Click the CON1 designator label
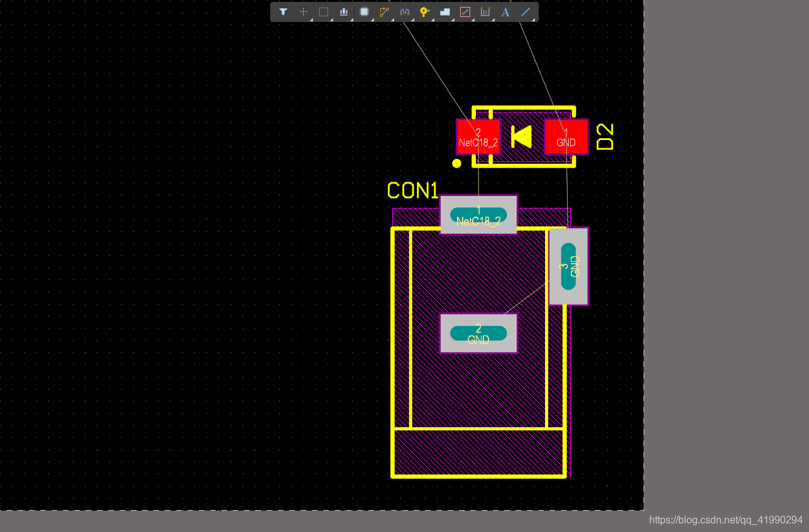The width and height of the screenshot is (809, 532). pyautogui.click(x=412, y=190)
